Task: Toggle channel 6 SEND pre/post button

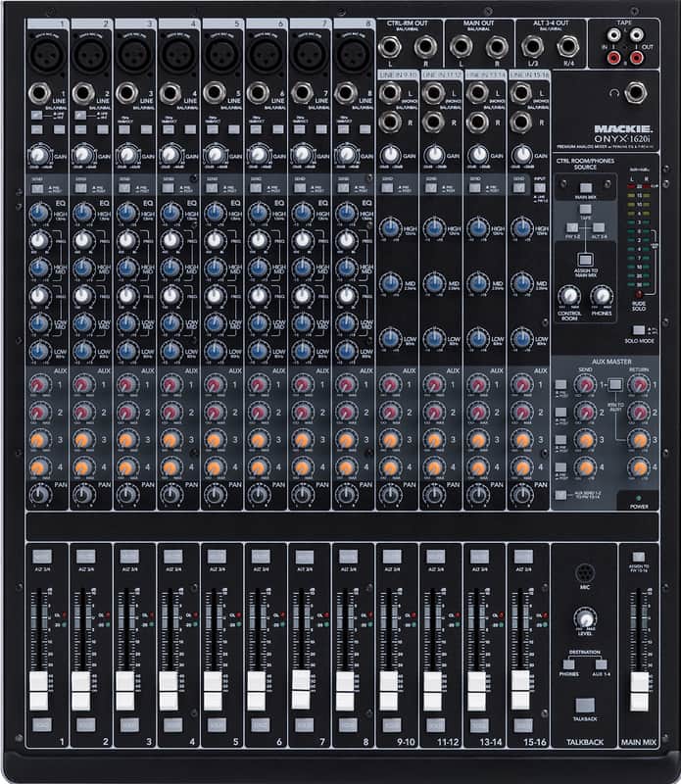Action: coord(256,188)
